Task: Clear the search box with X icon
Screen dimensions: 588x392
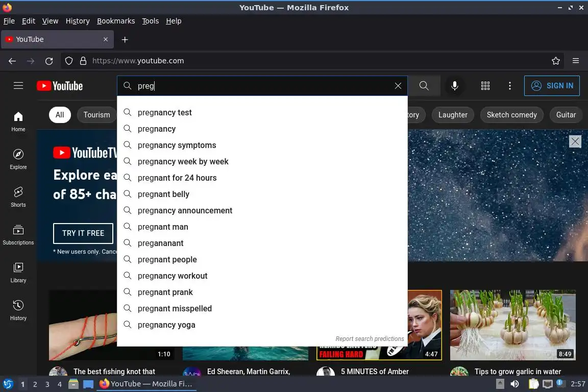Action: pyautogui.click(x=398, y=86)
